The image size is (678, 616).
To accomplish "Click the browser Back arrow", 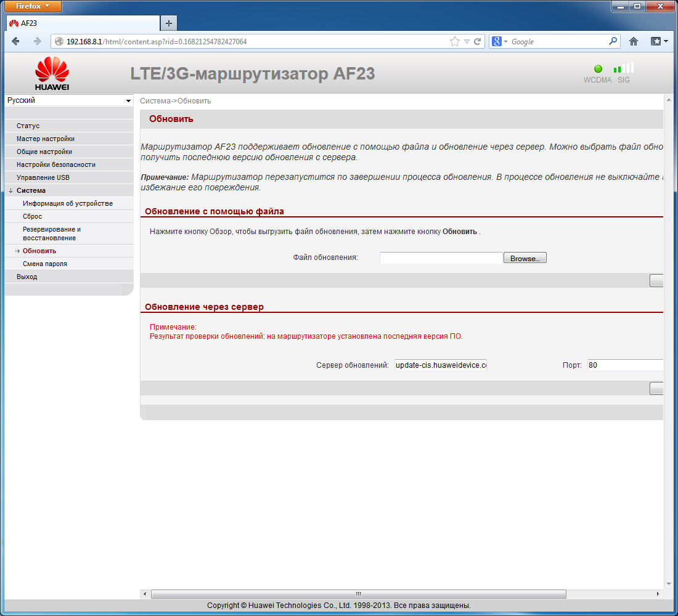I will (x=15, y=41).
